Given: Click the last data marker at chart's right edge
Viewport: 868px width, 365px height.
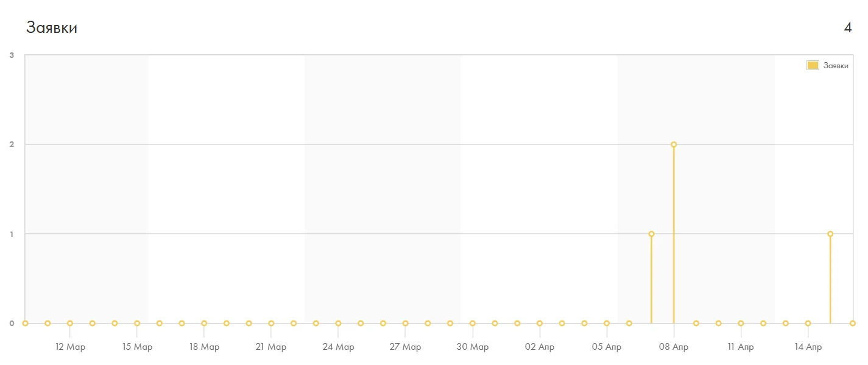Looking at the screenshot, I should click(x=853, y=323).
